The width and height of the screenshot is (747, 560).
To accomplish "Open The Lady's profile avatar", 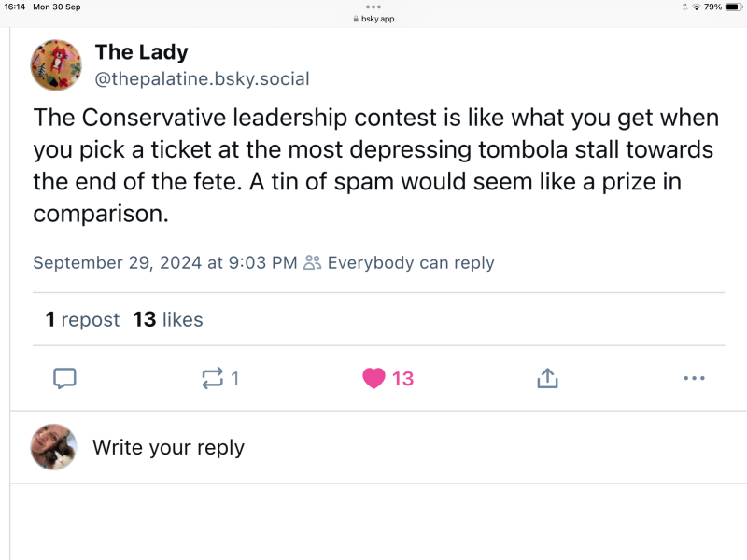I will [56, 65].
